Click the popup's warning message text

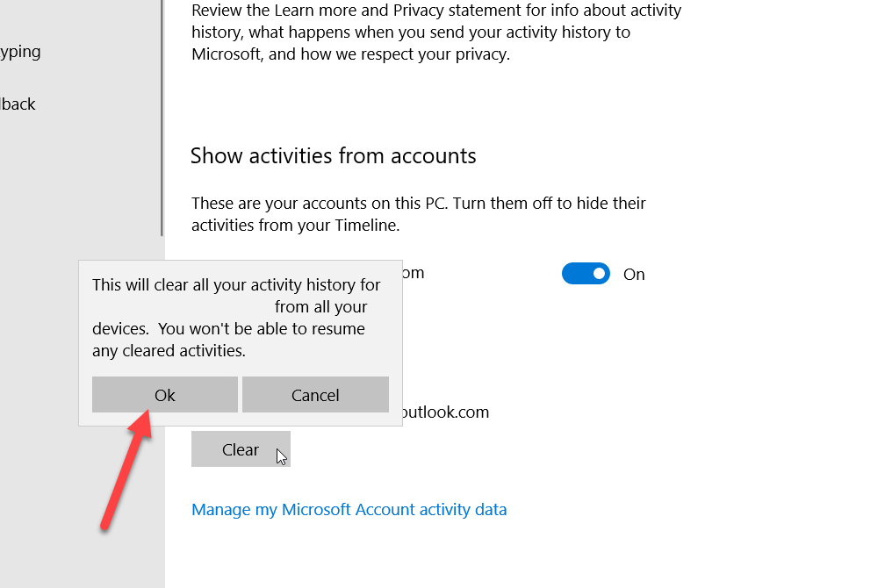(236, 318)
